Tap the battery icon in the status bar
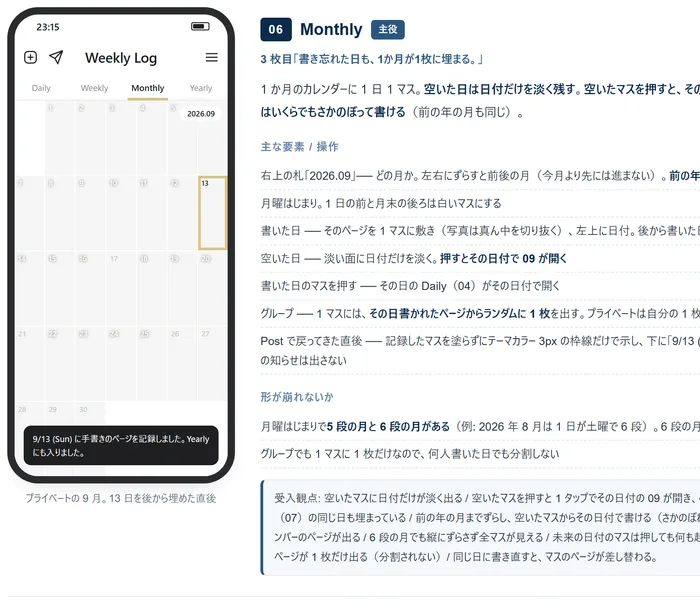The image size is (700, 604). 200,26
